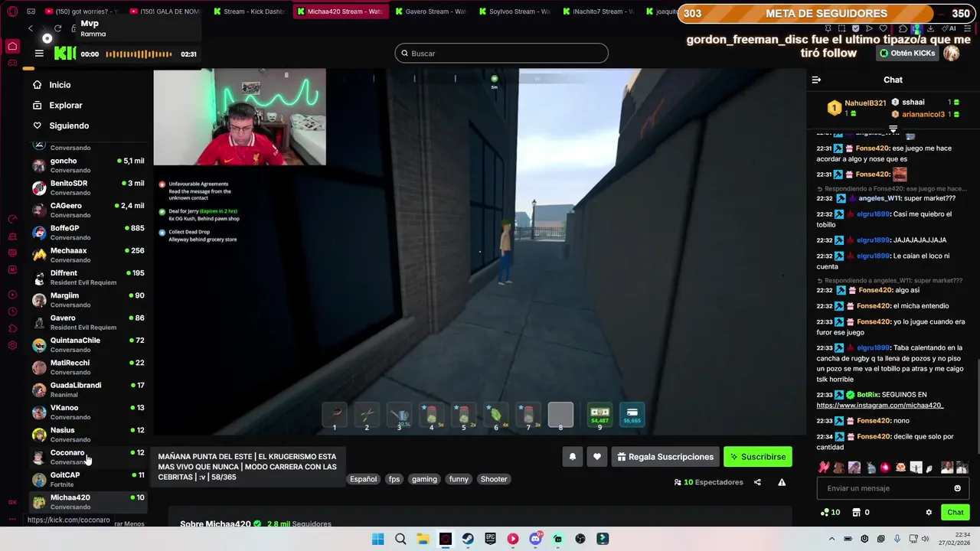Click browser back arrow

click(x=31, y=28)
